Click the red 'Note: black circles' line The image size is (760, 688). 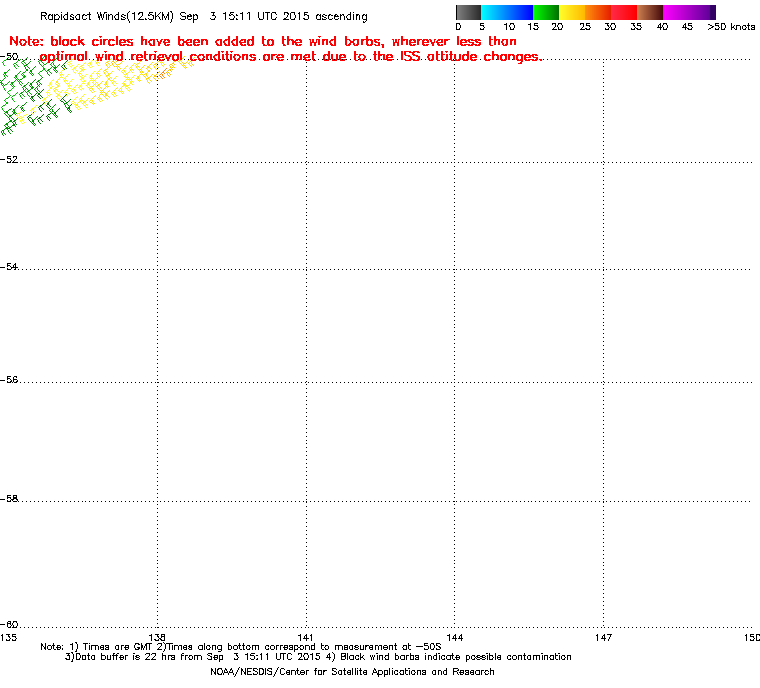coord(263,41)
